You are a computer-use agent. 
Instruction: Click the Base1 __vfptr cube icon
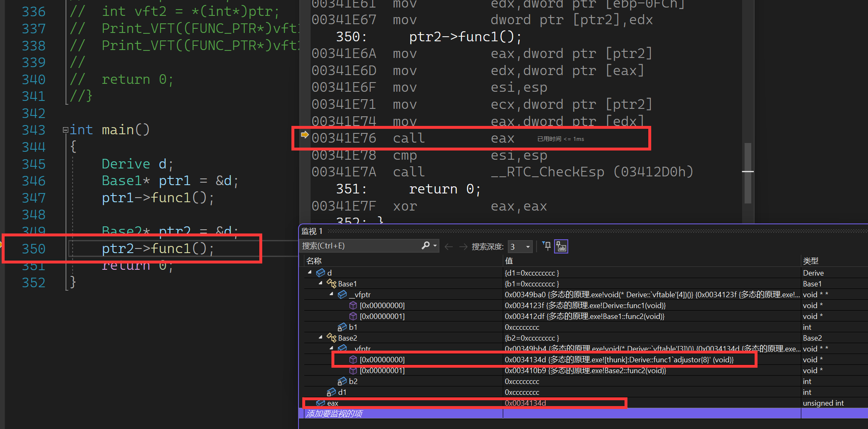pos(342,294)
